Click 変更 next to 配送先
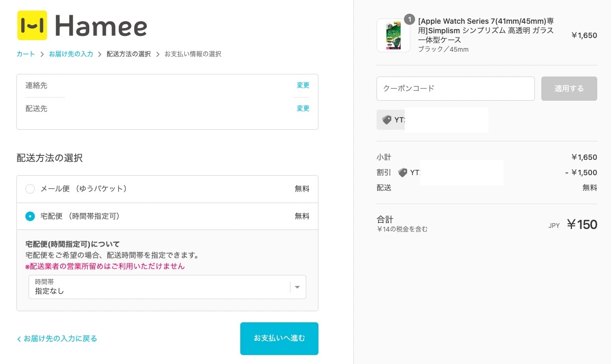Screen dimensions: 611x364 point(303,108)
